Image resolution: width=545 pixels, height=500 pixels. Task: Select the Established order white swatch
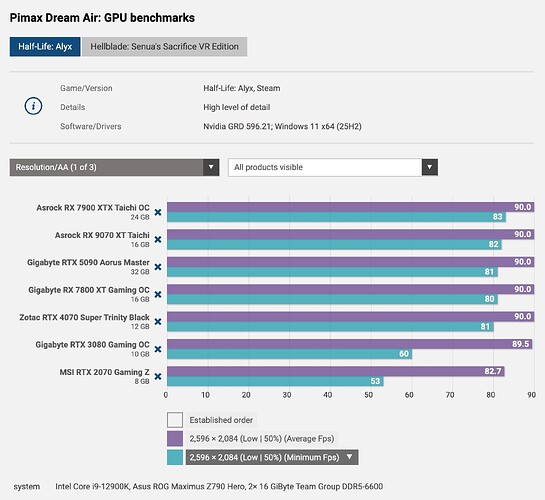pyautogui.click(x=175, y=420)
